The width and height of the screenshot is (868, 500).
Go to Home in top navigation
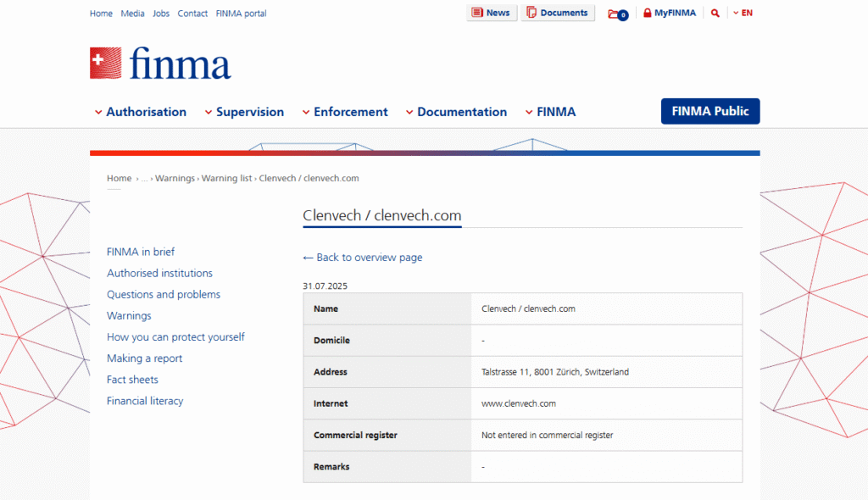[101, 14]
